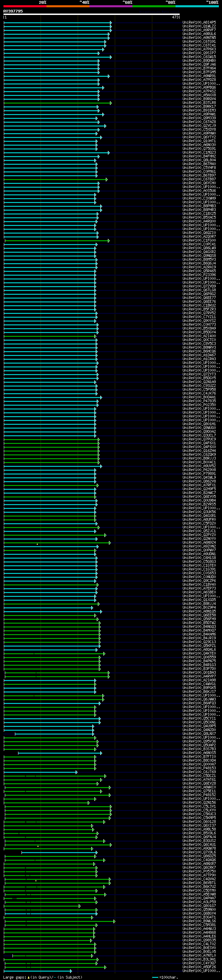Click the red 20% identity color segment
222x980 pixels.
coord(25,6)
